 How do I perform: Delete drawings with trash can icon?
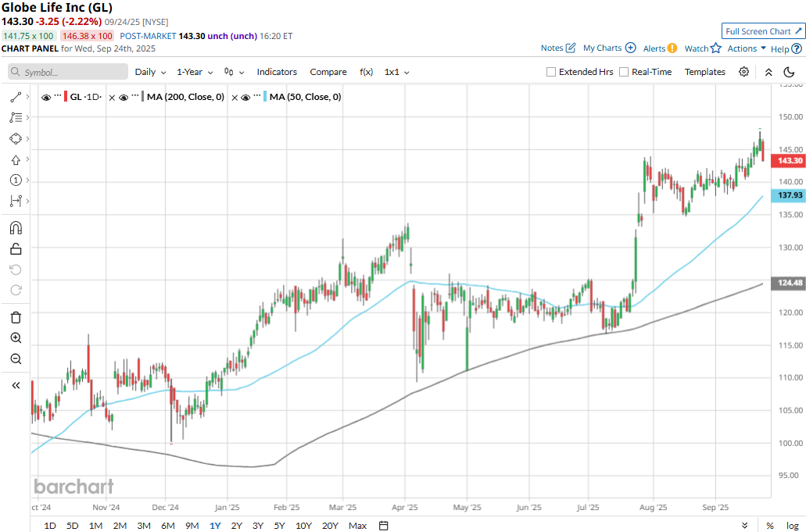16,317
